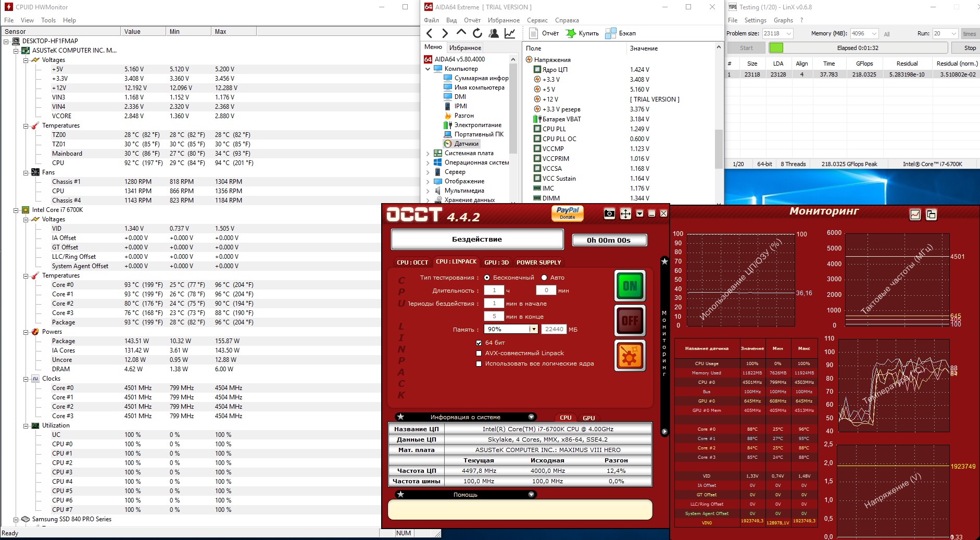
Task: Click the times button in LinX
Action: tap(970, 34)
